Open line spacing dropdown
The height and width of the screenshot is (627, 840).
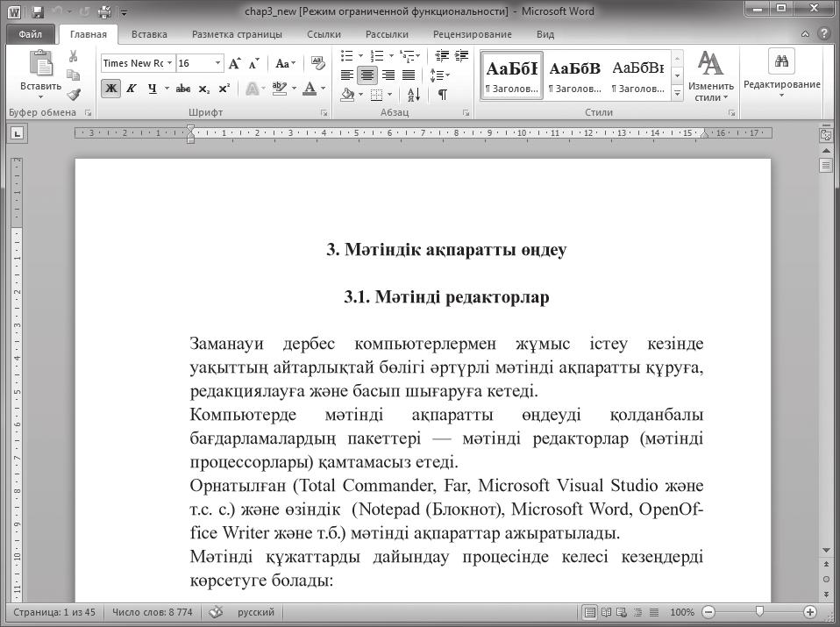coord(440,75)
